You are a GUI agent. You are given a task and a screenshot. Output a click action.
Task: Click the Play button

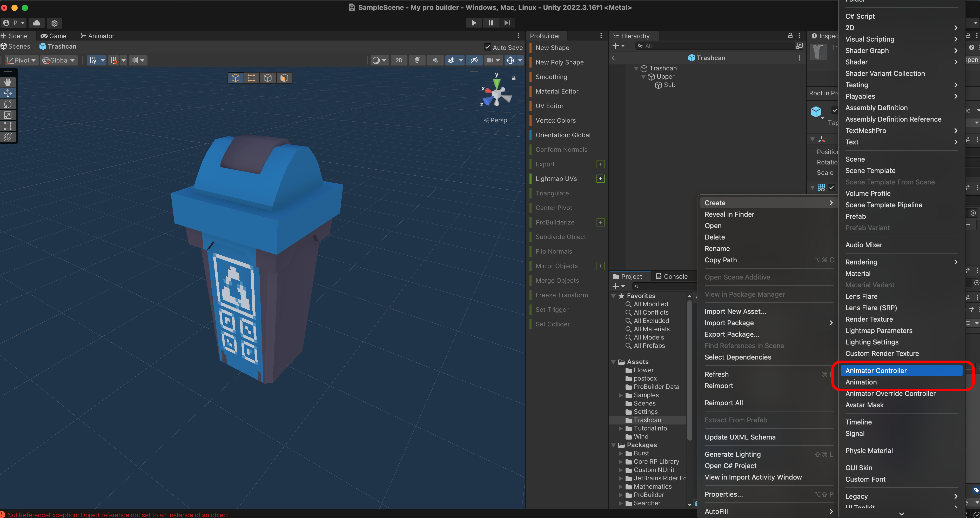tap(474, 23)
